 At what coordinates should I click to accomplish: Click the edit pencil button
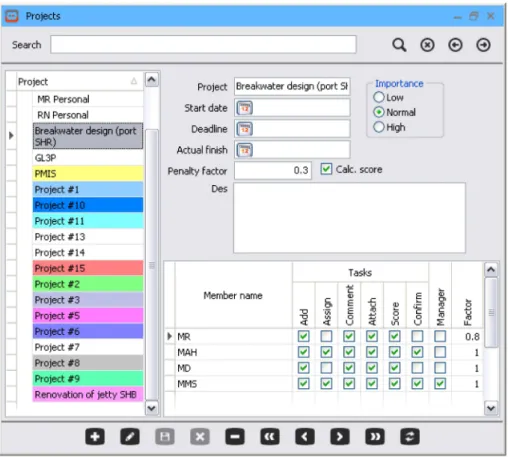[x=130, y=437]
